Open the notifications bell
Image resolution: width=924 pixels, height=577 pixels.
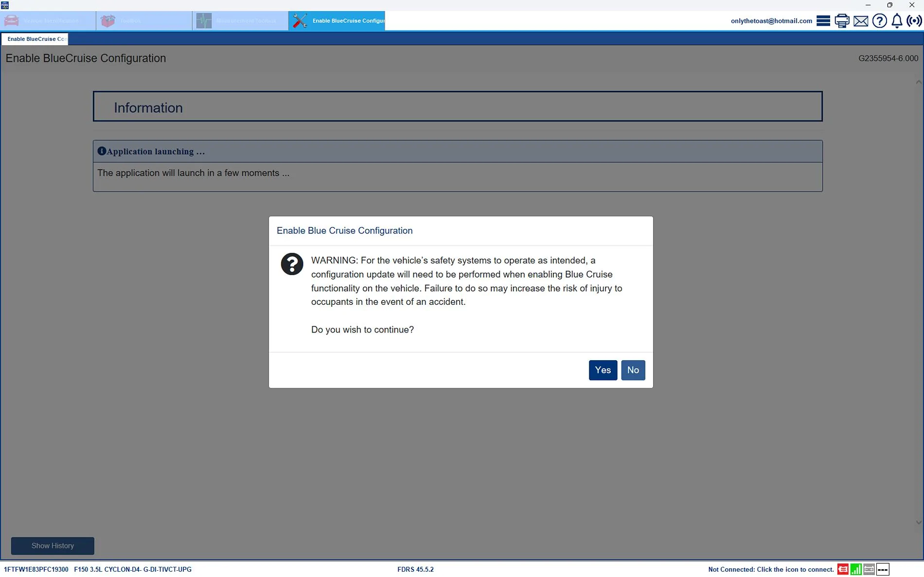coord(897,20)
